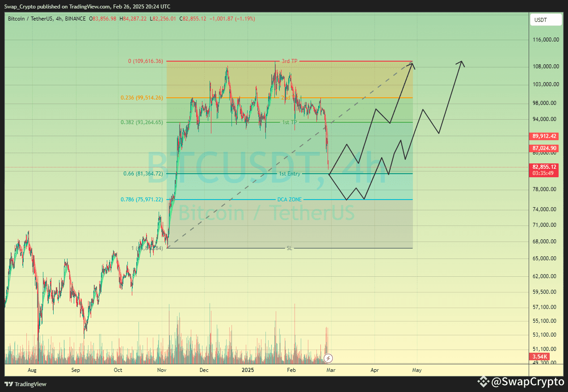Click the 89,912.42 price label on the scale
This screenshot has height=392, width=568.
(543, 136)
